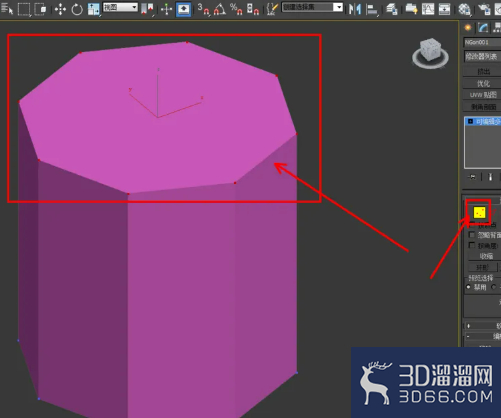This screenshot has width=501, height=418.
Task: Toggle the Window/Crossing selection icon
Action: [41, 9]
